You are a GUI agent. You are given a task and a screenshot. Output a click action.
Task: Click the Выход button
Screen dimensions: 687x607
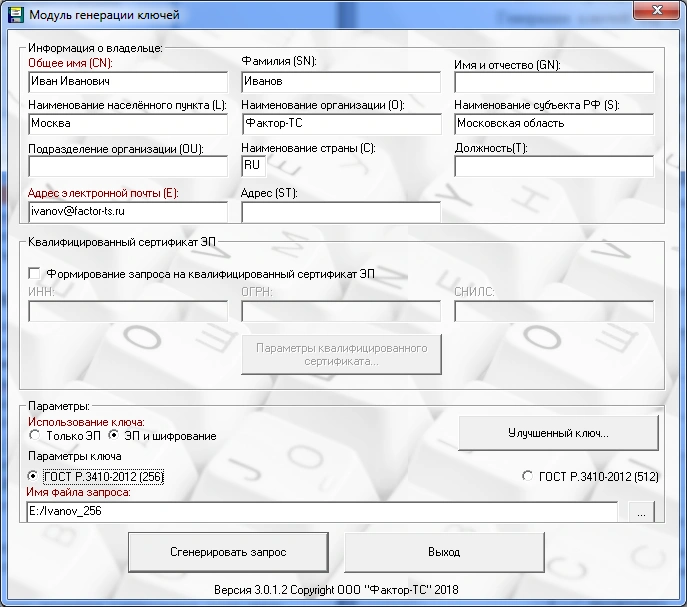pos(444,552)
